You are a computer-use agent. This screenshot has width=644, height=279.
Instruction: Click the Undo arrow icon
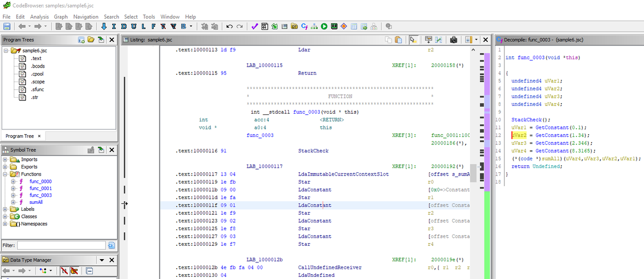229,26
